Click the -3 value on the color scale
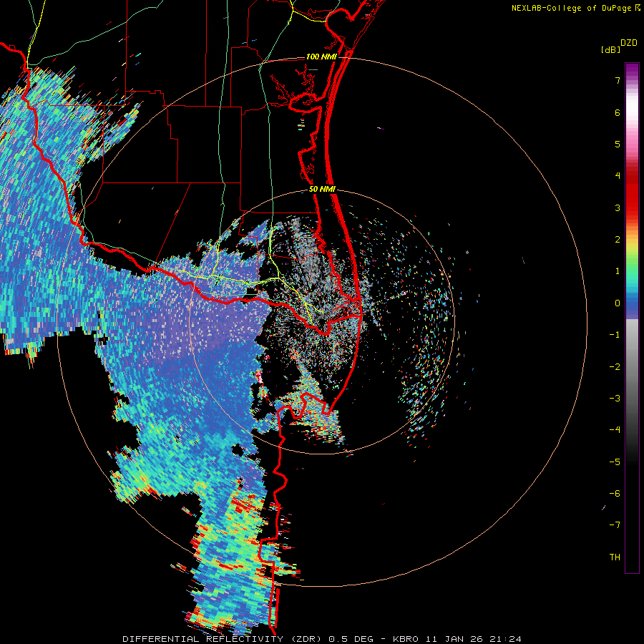Screen dimensions: 644x644 click(615, 399)
